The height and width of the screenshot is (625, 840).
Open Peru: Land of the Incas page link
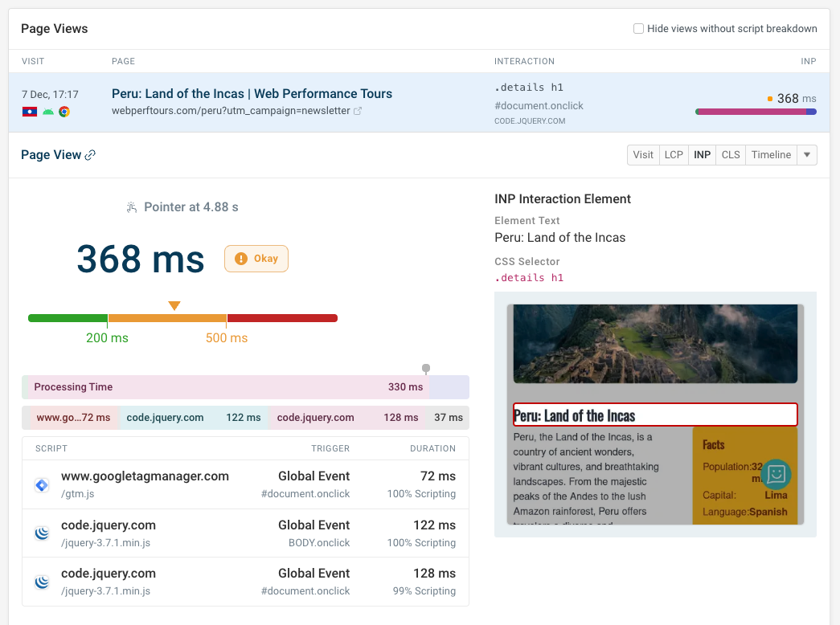[x=252, y=94]
